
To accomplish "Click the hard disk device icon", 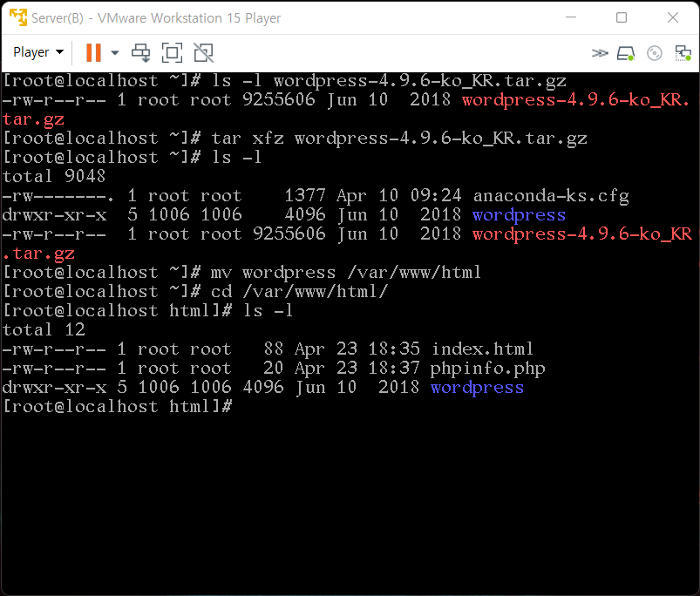I will click(x=625, y=53).
